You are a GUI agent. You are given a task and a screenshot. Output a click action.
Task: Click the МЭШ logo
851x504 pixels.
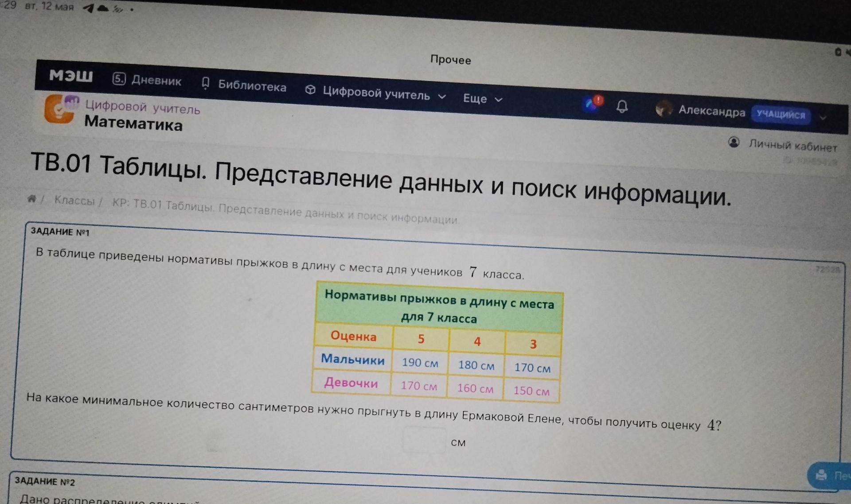click(71, 76)
